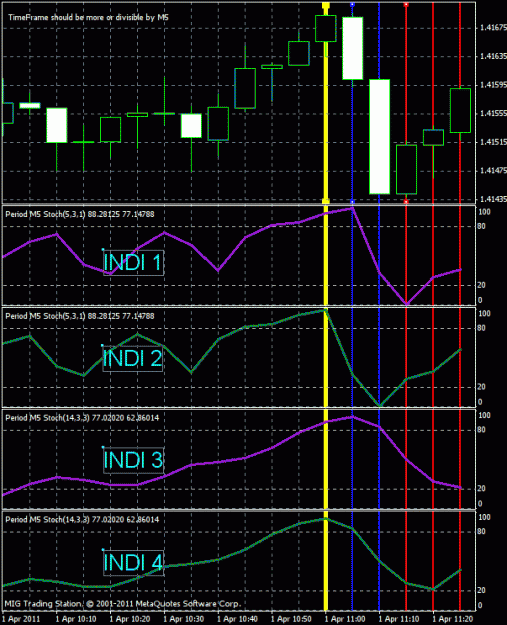Click the '1 Apr 10:40' time label
Image resolution: width=507 pixels, height=625 pixels.
click(x=237, y=619)
